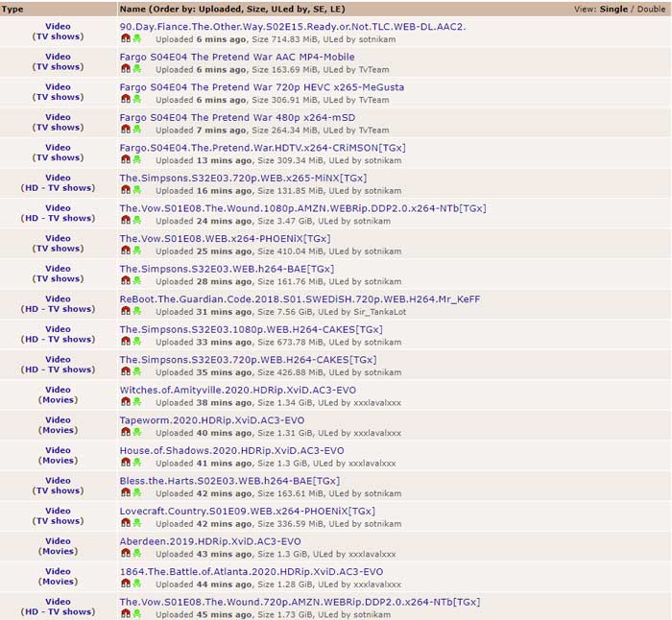The height and width of the screenshot is (620, 672).
Task: Click magnet icon for Simpsons 720p CAKES row
Action: pyautogui.click(x=126, y=371)
